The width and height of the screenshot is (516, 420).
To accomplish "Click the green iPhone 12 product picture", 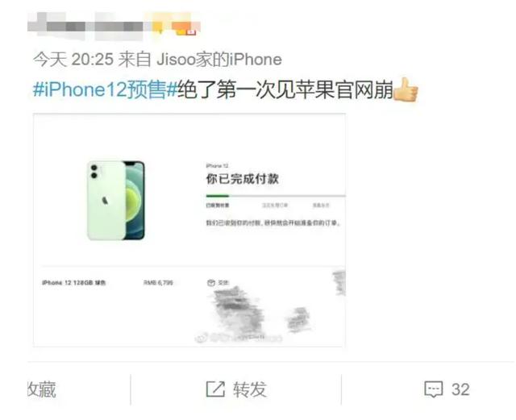I will pos(116,200).
